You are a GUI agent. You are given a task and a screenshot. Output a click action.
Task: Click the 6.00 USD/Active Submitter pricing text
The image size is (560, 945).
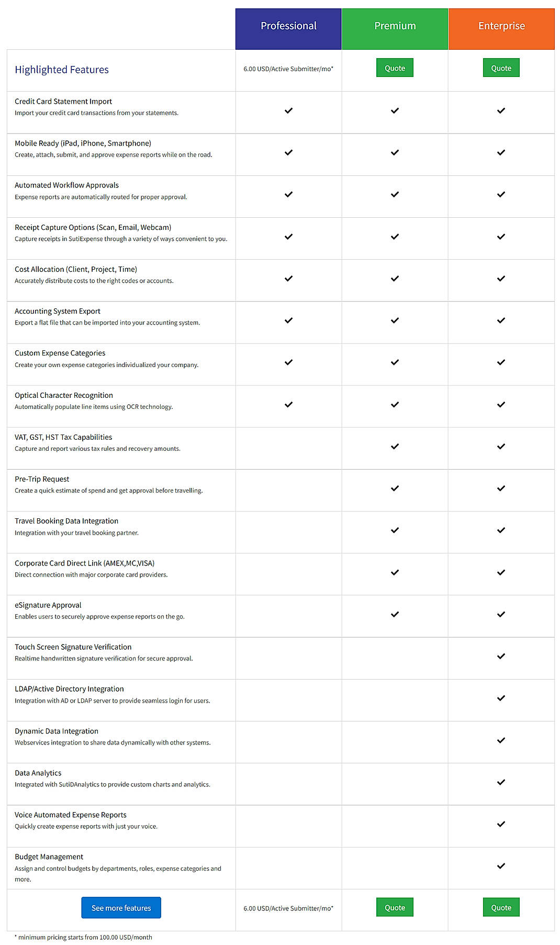pyautogui.click(x=288, y=68)
